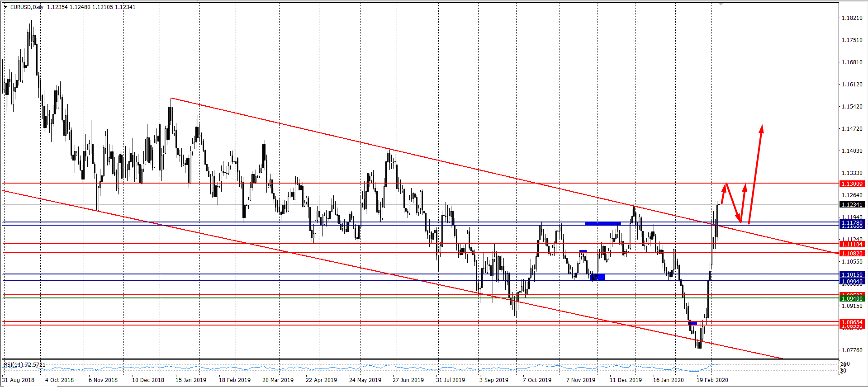The width and height of the screenshot is (868, 387).
Task: Select the blue rectangle on the 1.09940 line
Action: (598, 277)
